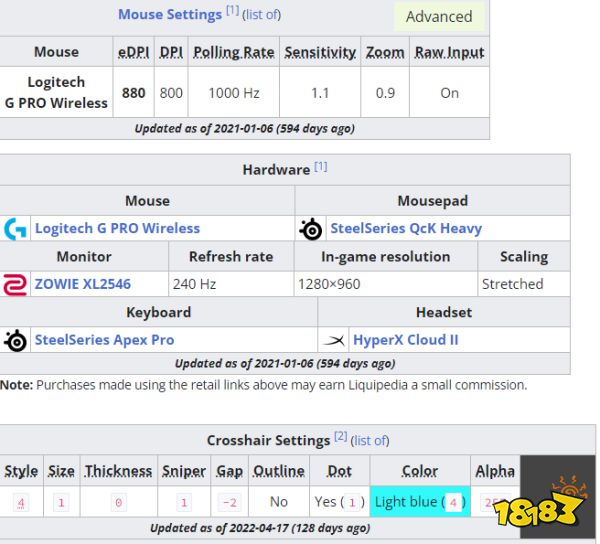Click the Outline column header

pyautogui.click(x=279, y=471)
